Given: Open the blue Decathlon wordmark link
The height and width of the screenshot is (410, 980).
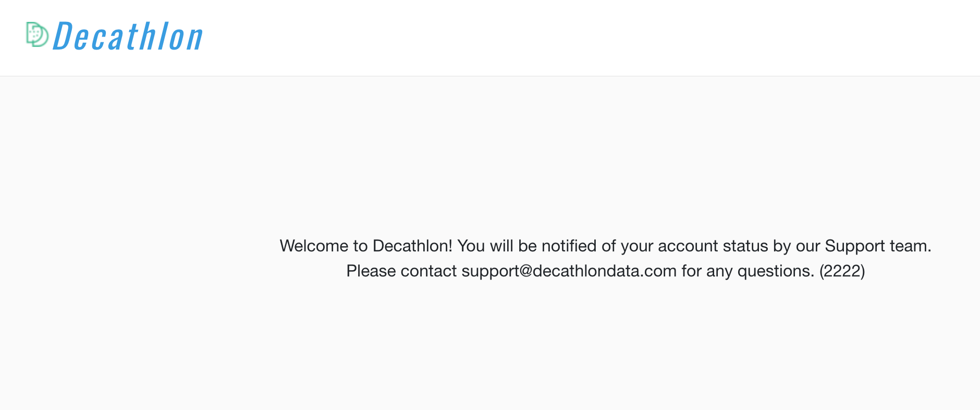Looking at the screenshot, I should (x=128, y=37).
